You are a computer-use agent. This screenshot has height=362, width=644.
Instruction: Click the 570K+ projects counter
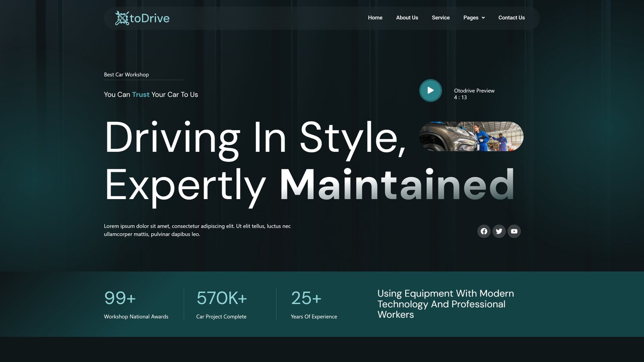(221, 298)
